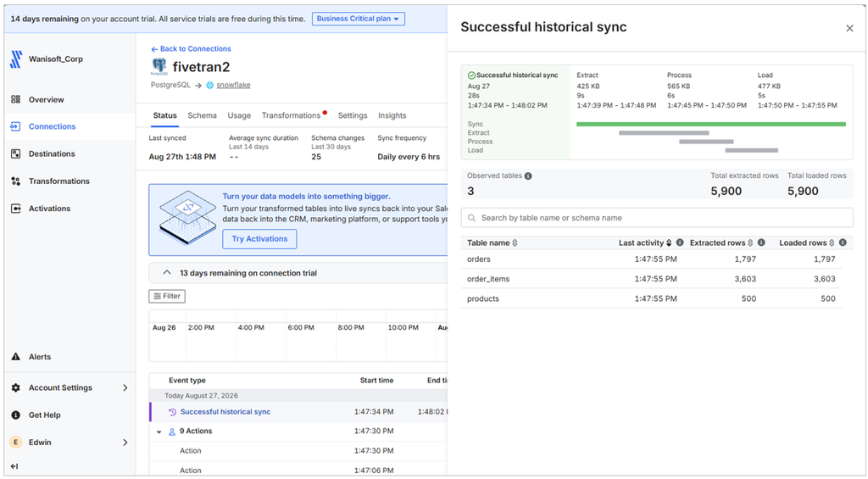Expand the Edwin user menu chevron
868x479 pixels.
(125, 442)
